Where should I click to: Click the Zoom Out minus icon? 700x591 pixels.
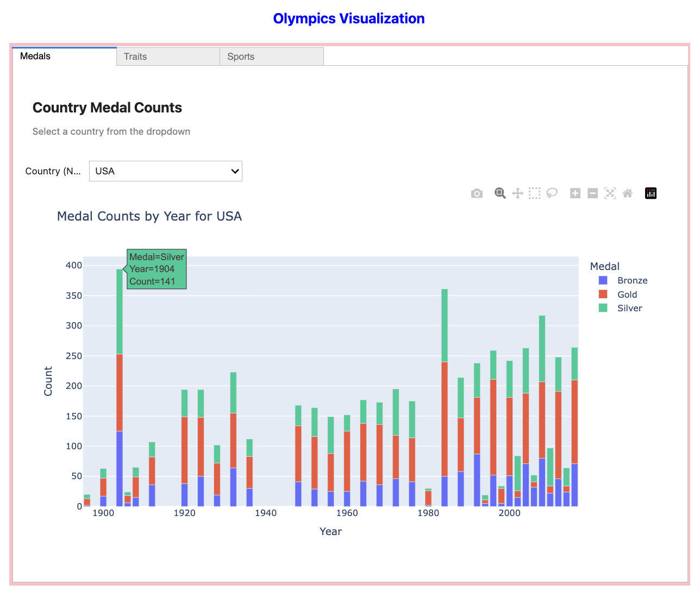tap(593, 193)
